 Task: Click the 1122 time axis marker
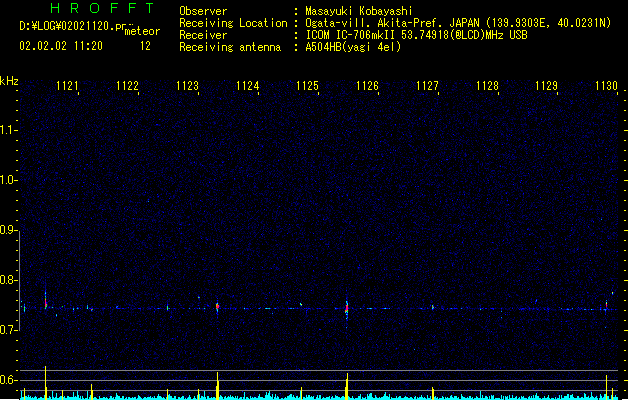(127, 85)
